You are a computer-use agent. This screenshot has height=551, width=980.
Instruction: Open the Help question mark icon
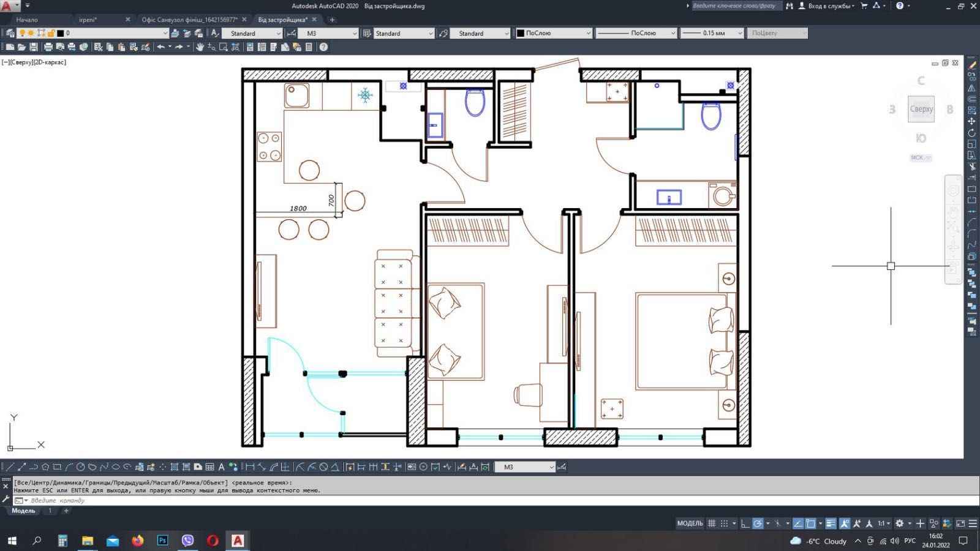tap(323, 47)
